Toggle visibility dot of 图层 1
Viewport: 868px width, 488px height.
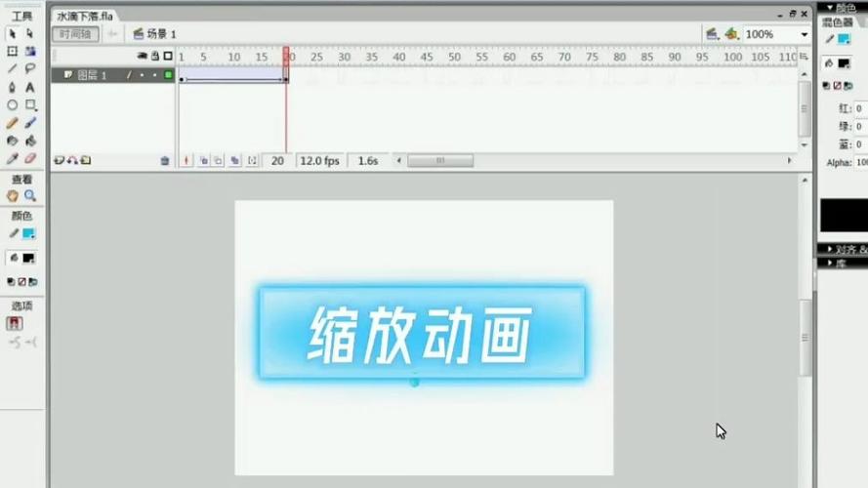tap(143, 75)
